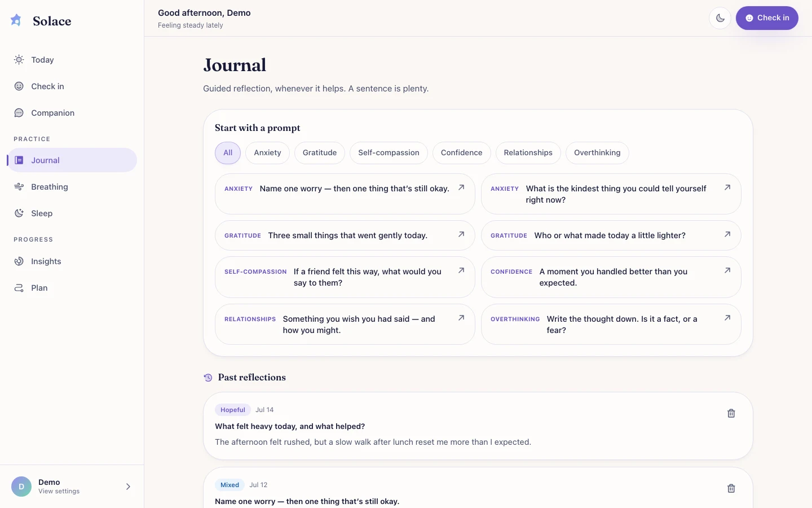Image resolution: width=812 pixels, height=508 pixels.
Task: Click arrow on 'kindest thing you could tell yourself' card
Action: (x=727, y=187)
